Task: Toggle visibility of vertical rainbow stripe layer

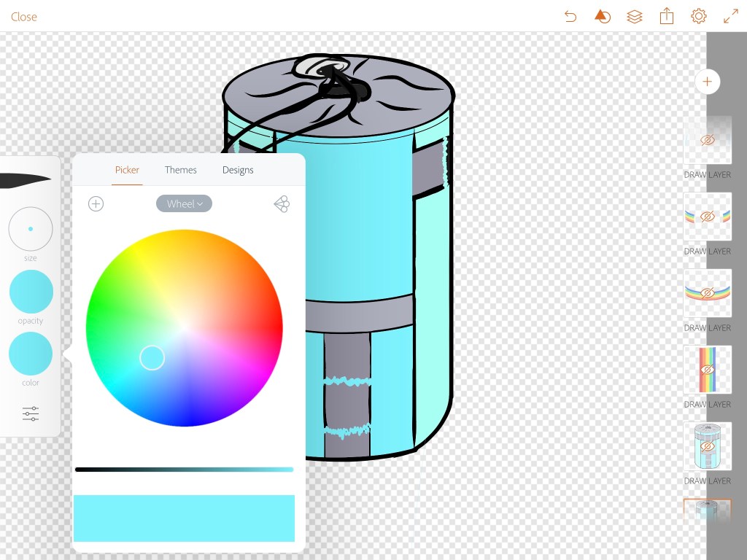Action: click(x=707, y=370)
